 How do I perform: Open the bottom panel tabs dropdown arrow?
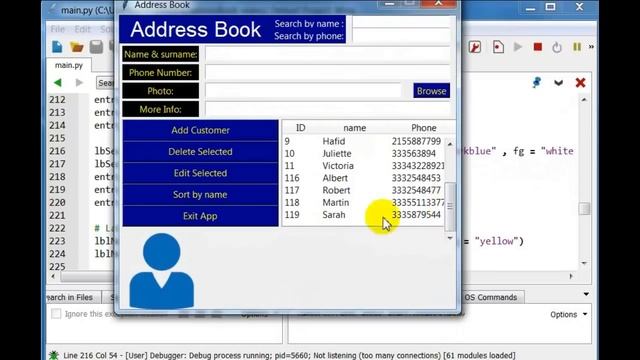click(x=586, y=294)
